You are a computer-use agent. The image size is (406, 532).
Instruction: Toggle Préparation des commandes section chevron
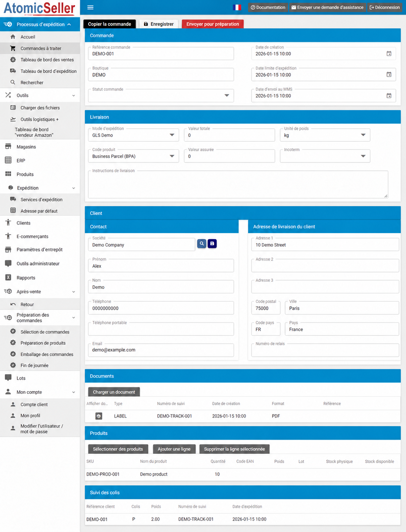click(x=73, y=318)
